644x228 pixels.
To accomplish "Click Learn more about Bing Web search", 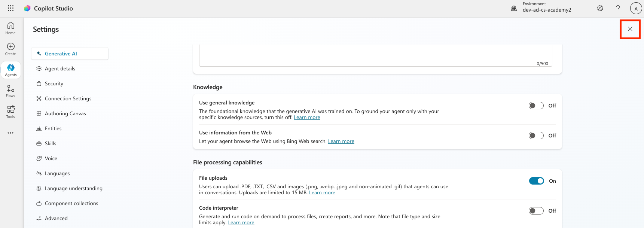I will click(x=341, y=142).
